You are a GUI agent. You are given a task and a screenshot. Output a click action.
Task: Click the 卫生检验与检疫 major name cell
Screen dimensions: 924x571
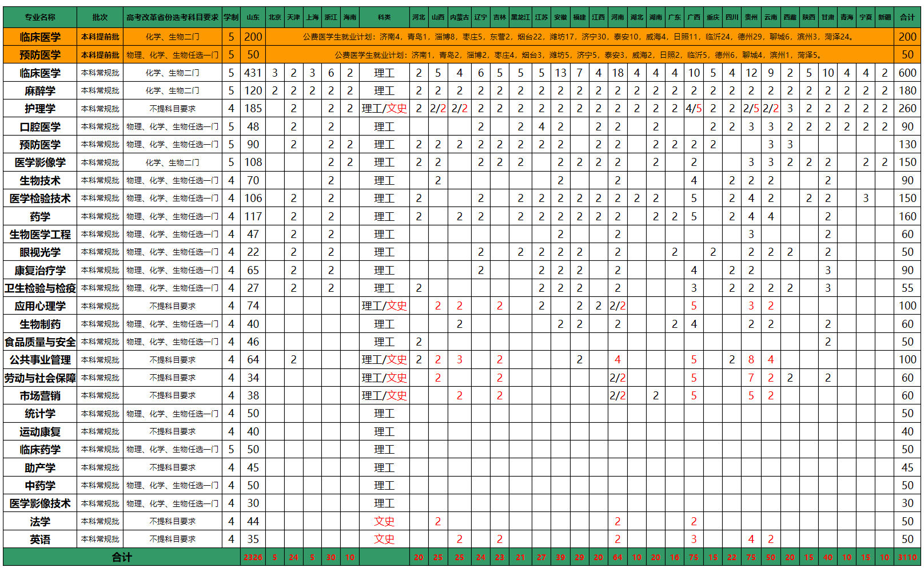(x=40, y=288)
